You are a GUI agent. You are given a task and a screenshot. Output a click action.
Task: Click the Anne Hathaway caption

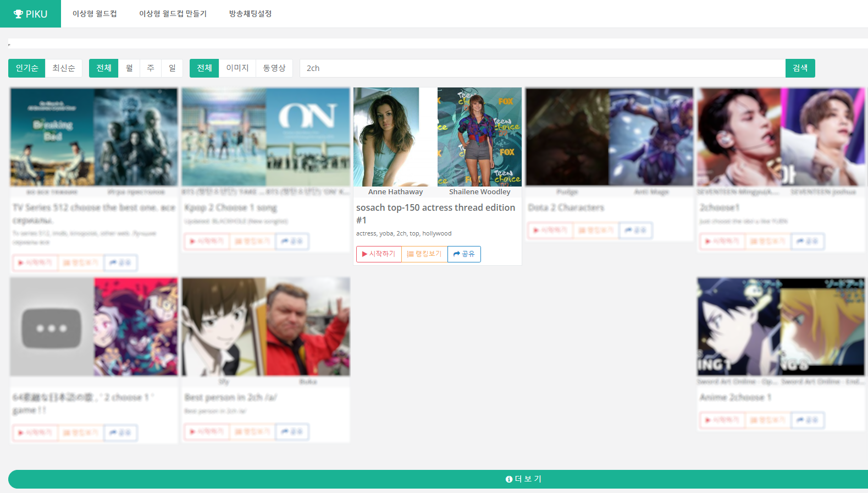pyautogui.click(x=395, y=192)
